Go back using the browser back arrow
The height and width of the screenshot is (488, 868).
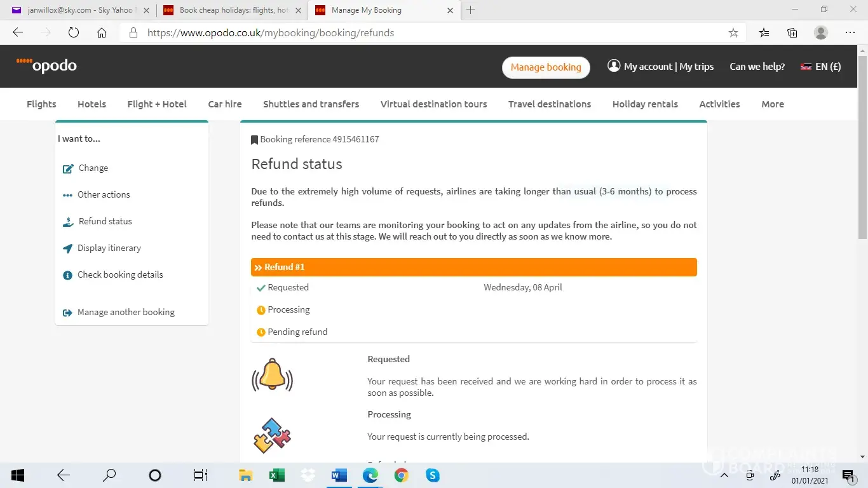[18, 33]
